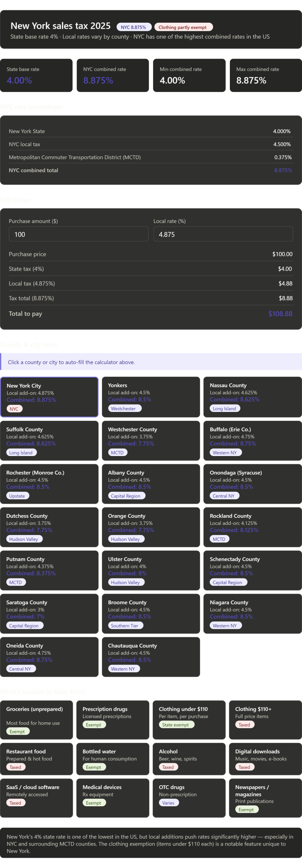
Task: Click the Clothing partly exempt badge
Action: click(x=183, y=27)
